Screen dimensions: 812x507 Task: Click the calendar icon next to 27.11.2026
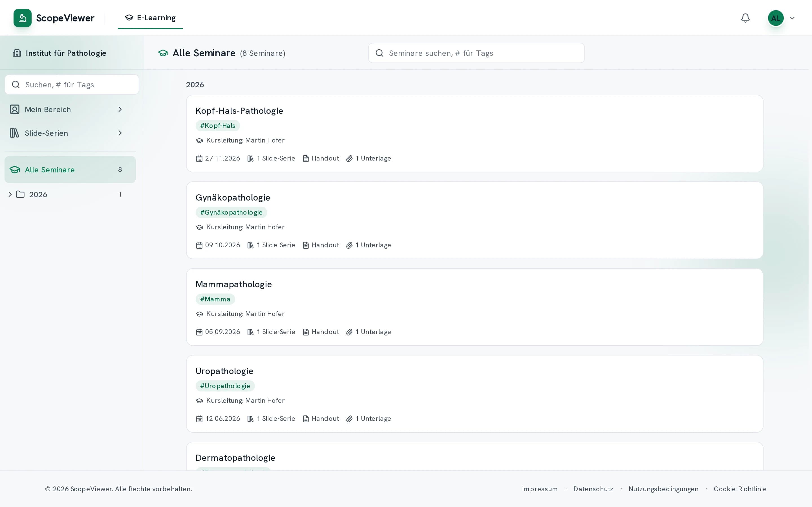pos(199,158)
